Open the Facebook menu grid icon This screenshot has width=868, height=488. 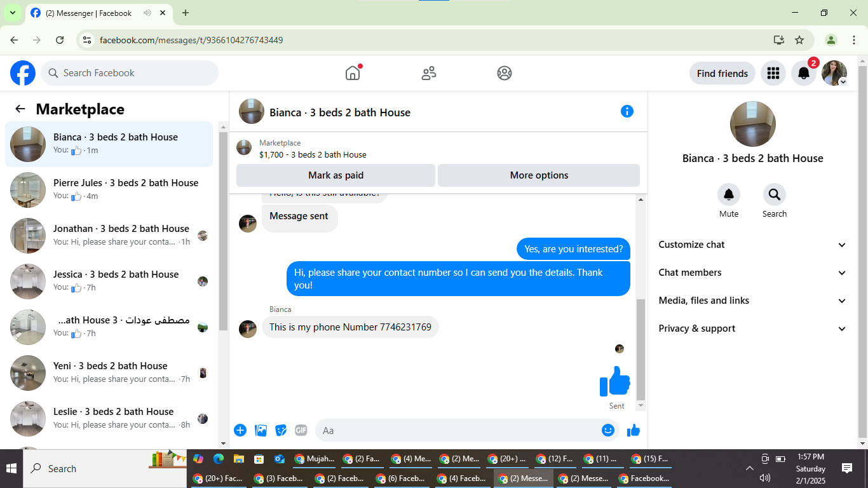[x=773, y=73]
